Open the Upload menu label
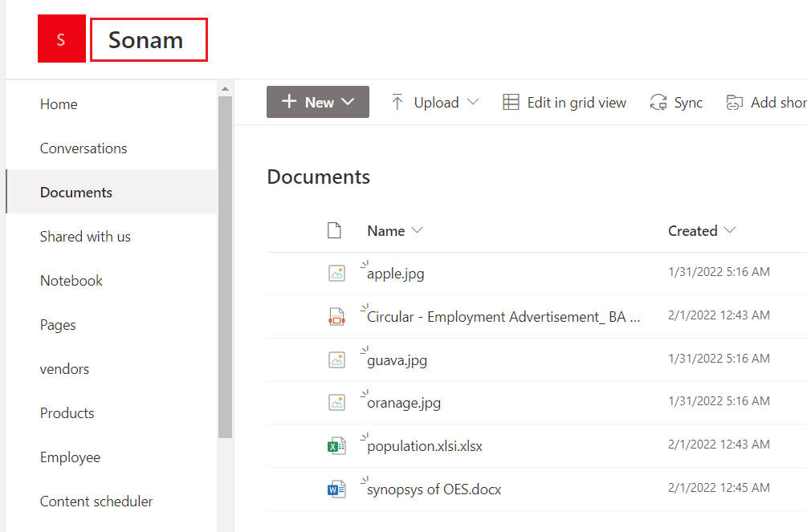 click(x=437, y=103)
